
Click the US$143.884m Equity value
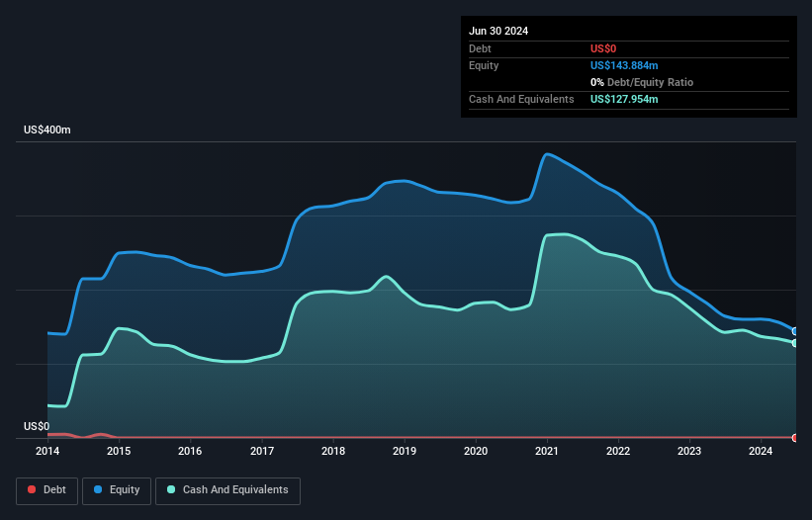[624, 65]
